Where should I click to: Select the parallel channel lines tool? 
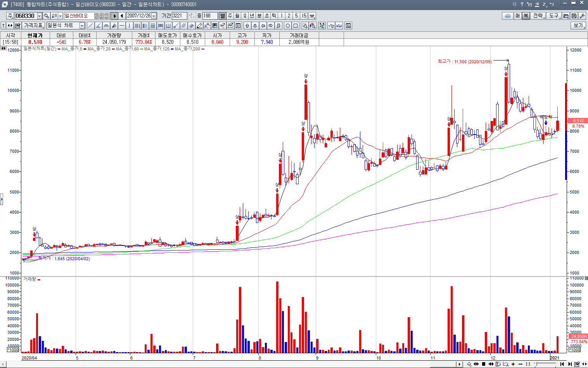[184, 26]
